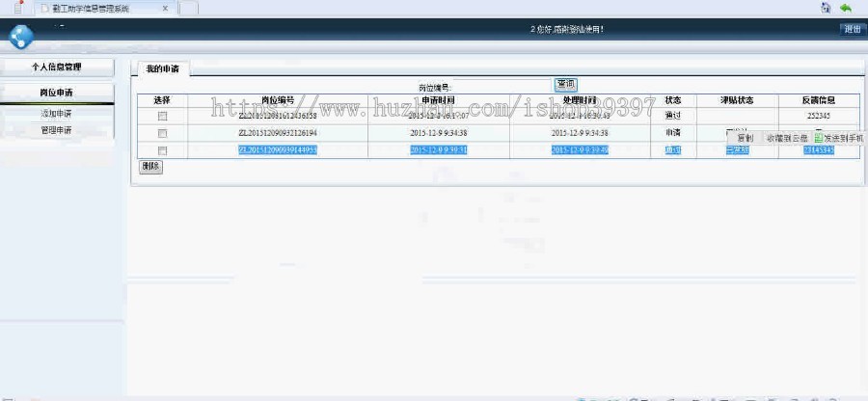Tick checkbox for row ZL201512090932126194

click(x=162, y=133)
